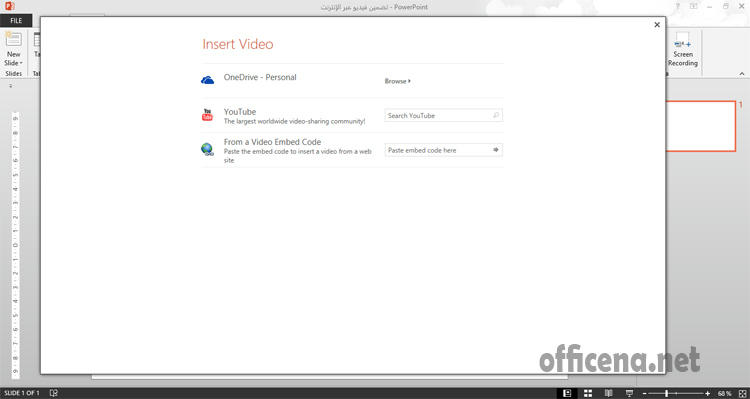Switch to Reading View

click(608, 393)
